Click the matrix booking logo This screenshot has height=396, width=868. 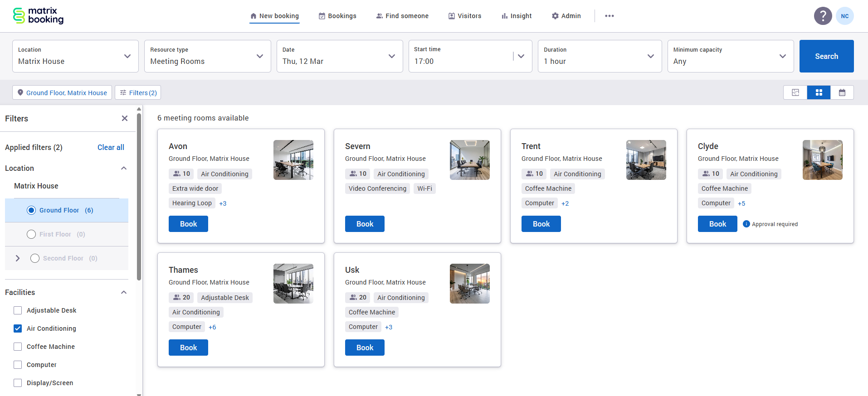39,15
